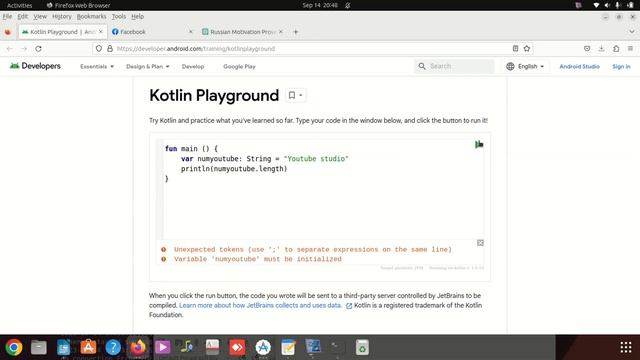This screenshot has height=360, width=640.
Task: Open the purple media player dock icon
Action: coord(162,347)
